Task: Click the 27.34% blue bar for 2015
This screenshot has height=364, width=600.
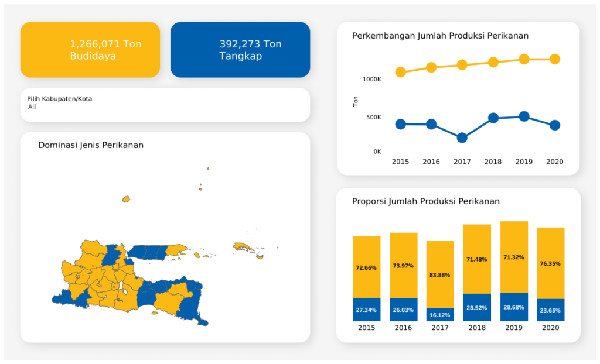Action: [x=366, y=310]
